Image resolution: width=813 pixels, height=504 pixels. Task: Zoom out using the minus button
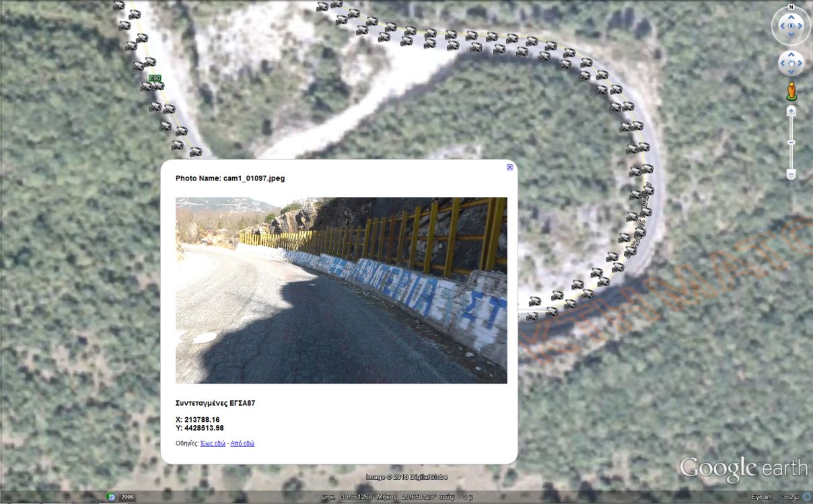tap(791, 174)
